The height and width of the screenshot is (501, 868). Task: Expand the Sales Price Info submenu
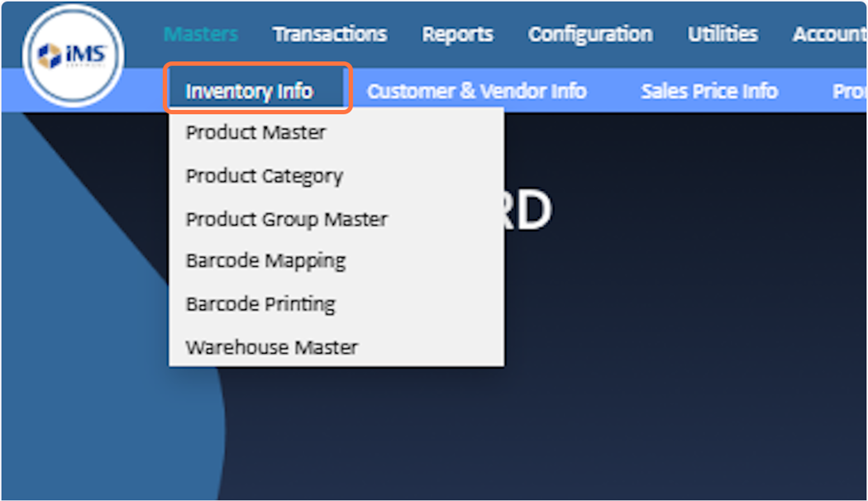point(709,91)
